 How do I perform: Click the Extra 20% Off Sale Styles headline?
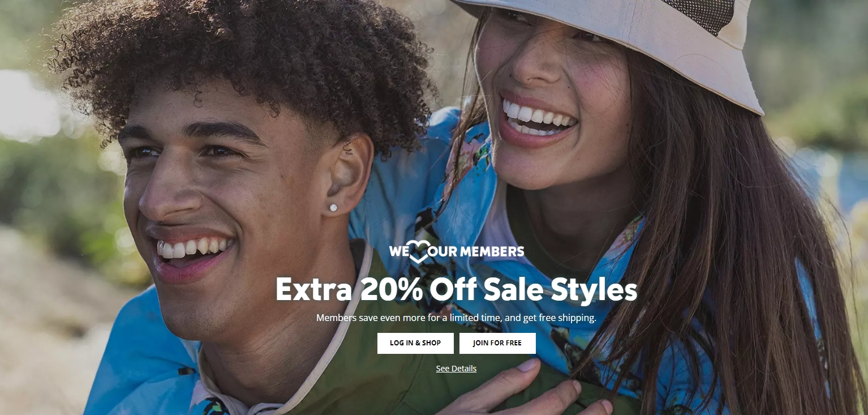(456, 289)
